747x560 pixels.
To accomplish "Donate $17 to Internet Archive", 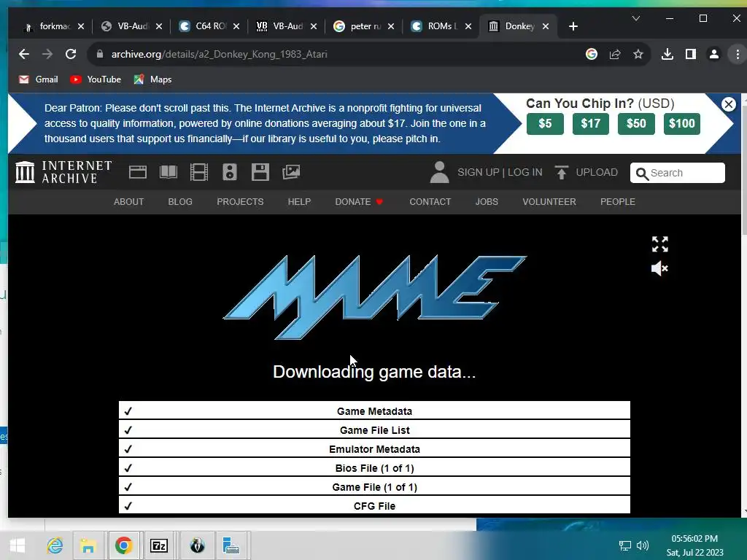I will pos(591,124).
